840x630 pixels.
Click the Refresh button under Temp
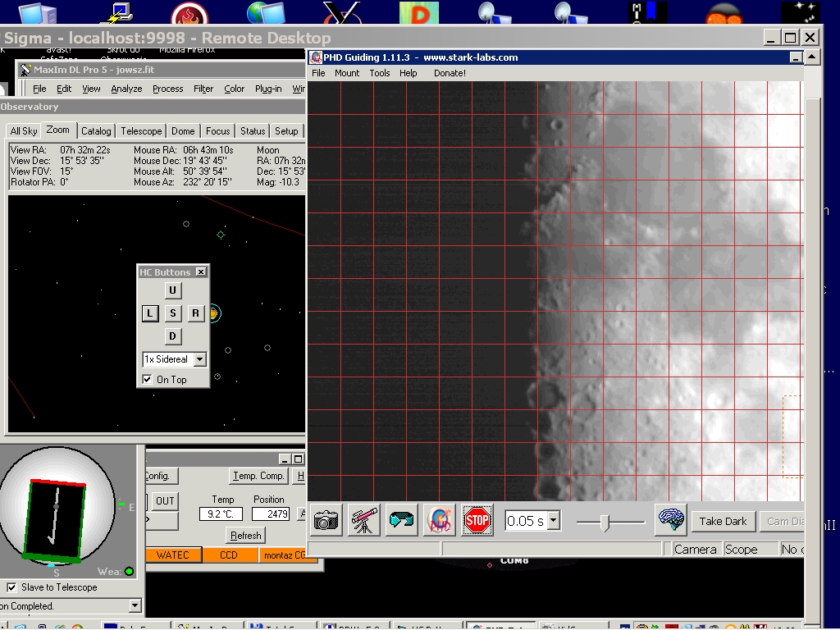tap(245, 535)
